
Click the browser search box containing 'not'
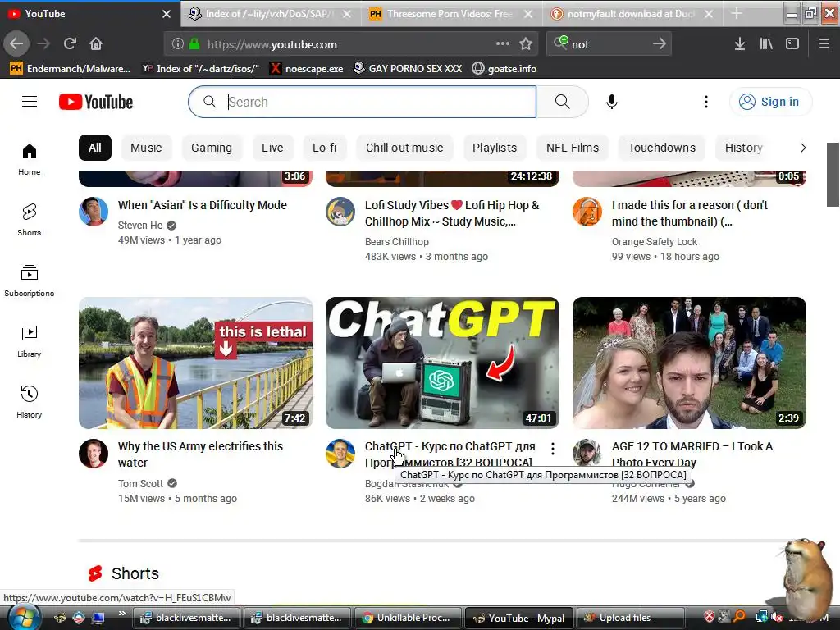[609, 44]
